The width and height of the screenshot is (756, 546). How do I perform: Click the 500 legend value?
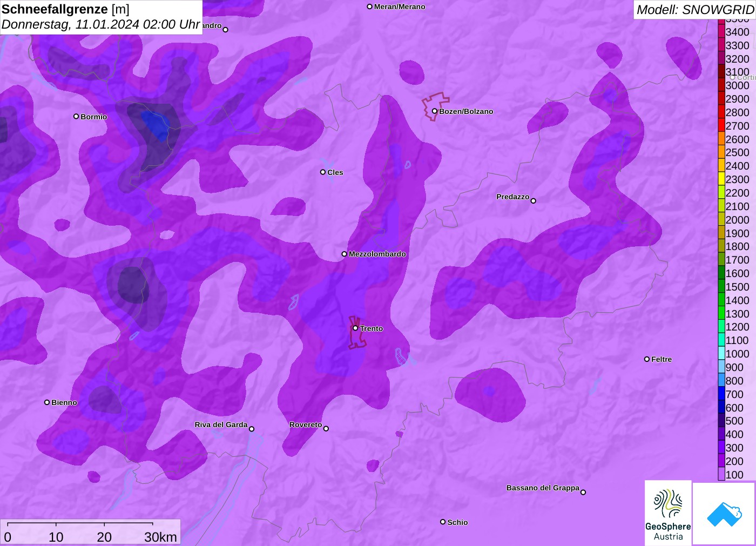(x=734, y=421)
